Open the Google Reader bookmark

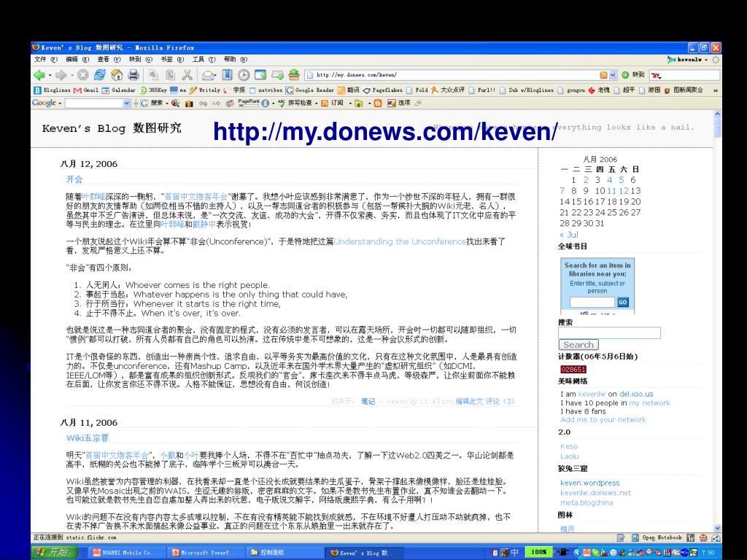pyautogui.click(x=310, y=90)
